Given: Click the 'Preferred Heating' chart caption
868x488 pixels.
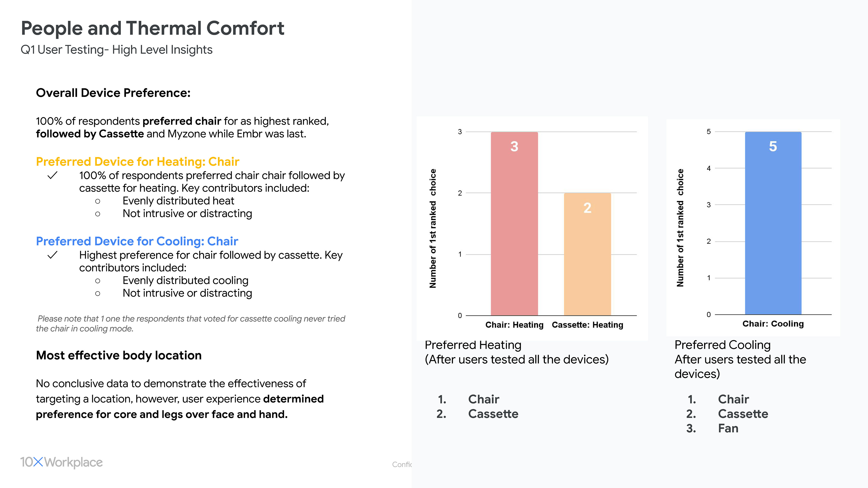Looking at the screenshot, I should 473,345.
